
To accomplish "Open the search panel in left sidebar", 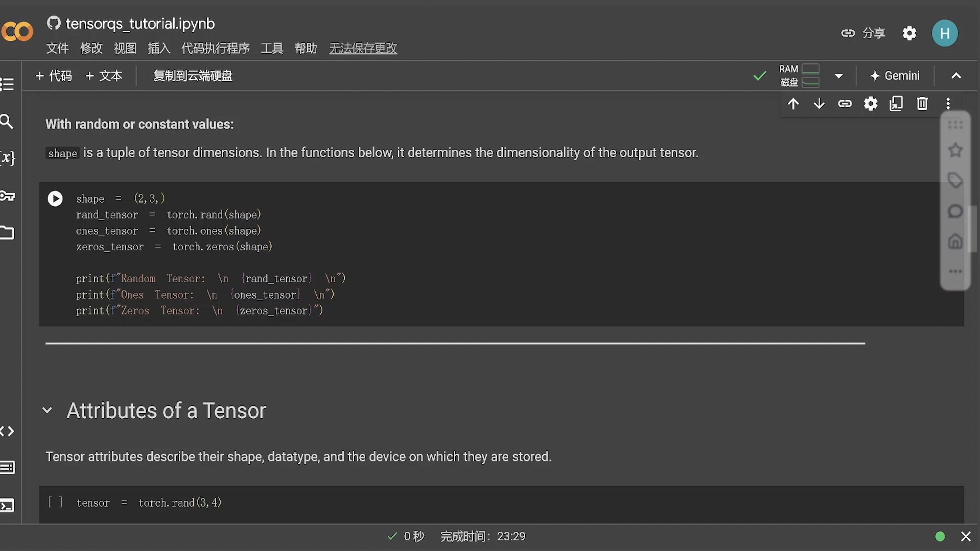I will (7, 122).
